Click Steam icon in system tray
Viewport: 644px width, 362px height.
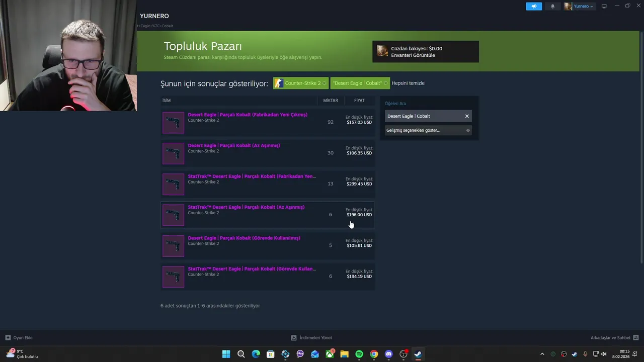[x=574, y=354]
